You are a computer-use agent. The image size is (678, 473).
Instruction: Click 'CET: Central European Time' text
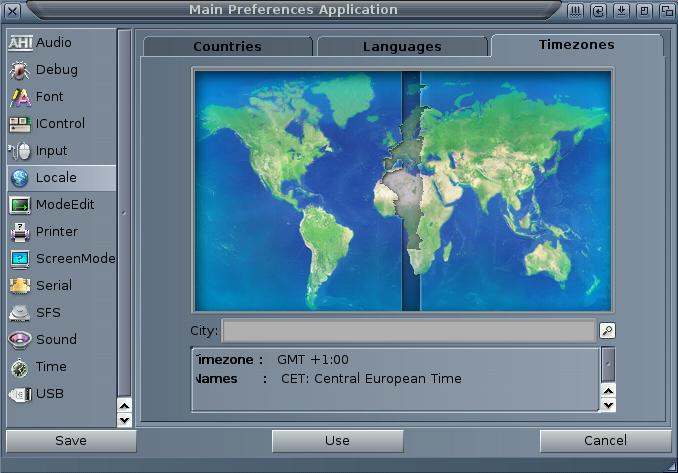point(371,379)
